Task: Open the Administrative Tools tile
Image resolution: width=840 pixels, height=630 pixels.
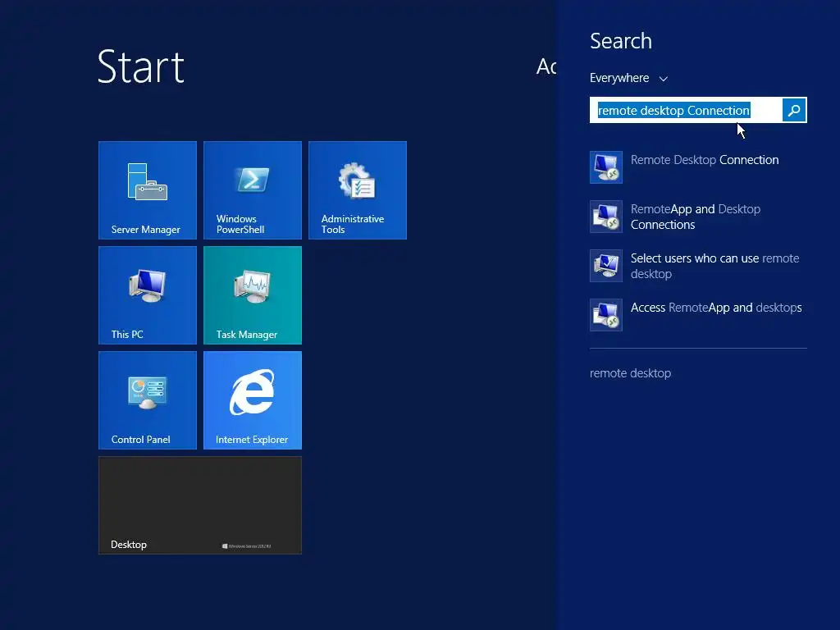Action: pyautogui.click(x=358, y=190)
